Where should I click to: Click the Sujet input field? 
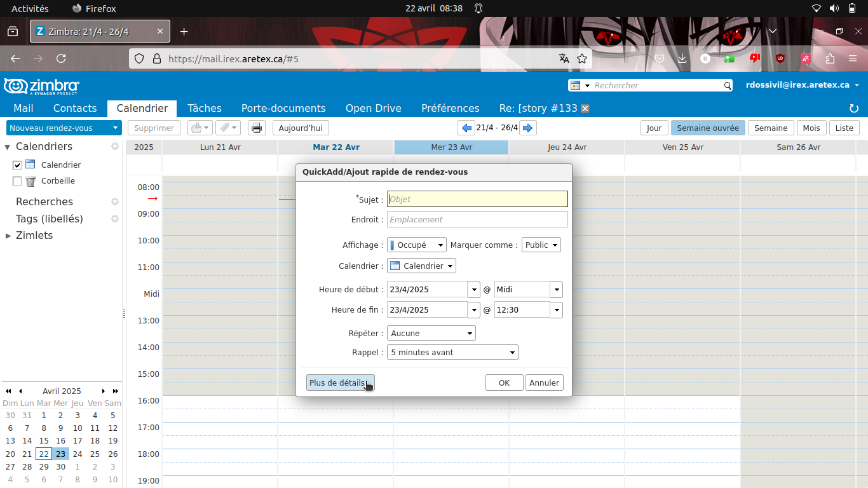pyautogui.click(x=477, y=200)
